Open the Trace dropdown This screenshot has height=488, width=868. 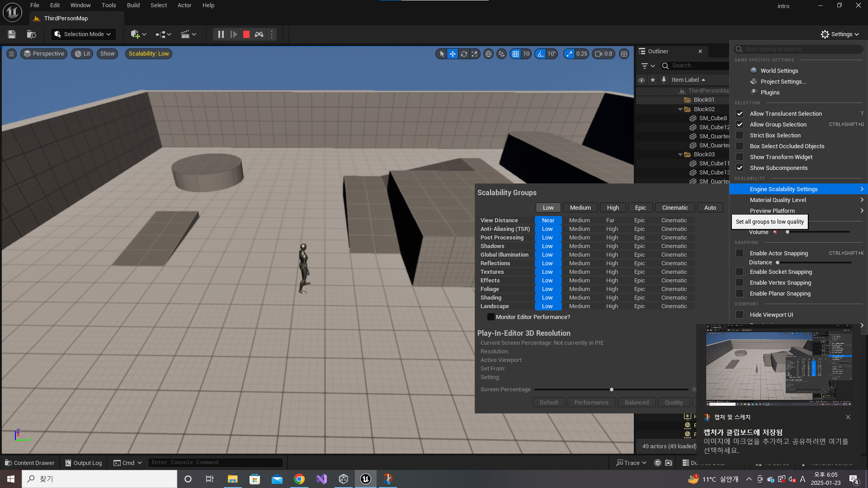point(632,463)
